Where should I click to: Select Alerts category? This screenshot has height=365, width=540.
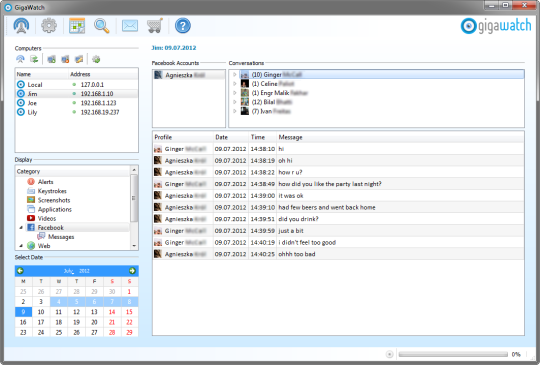click(45, 182)
